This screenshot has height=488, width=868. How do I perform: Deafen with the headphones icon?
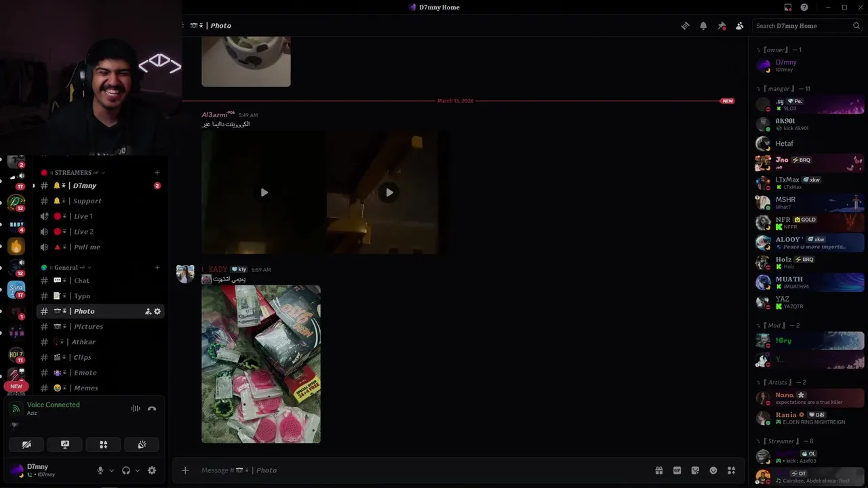(126, 470)
